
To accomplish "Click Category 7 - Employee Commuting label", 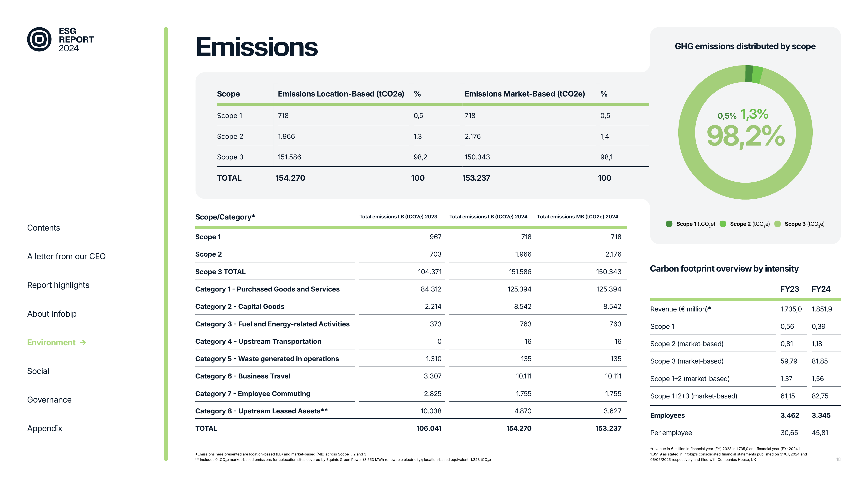I will tap(253, 394).
